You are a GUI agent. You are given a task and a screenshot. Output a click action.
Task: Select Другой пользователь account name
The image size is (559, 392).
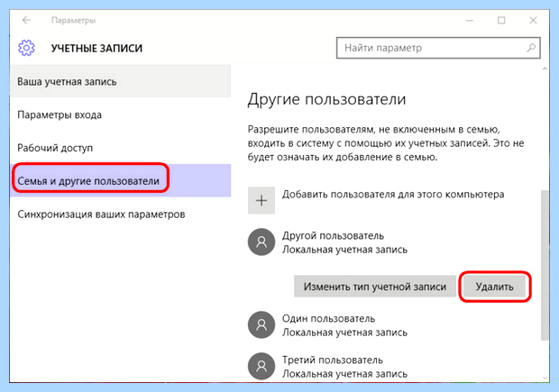[x=333, y=235]
